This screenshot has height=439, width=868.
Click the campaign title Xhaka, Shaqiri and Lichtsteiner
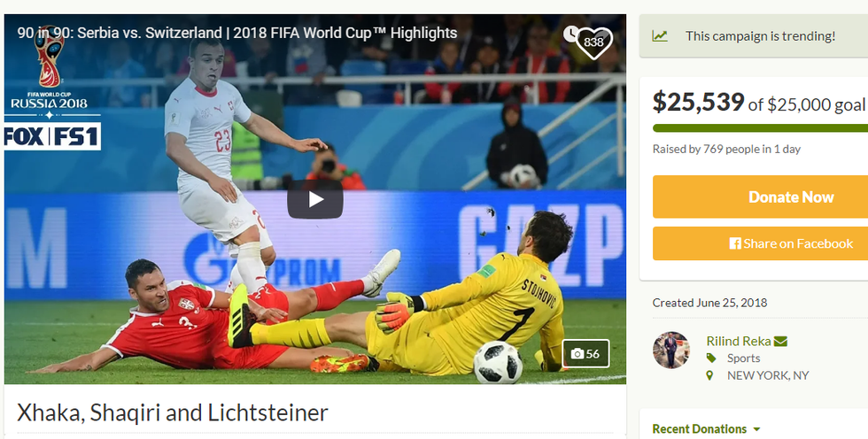tap(173, 413)
